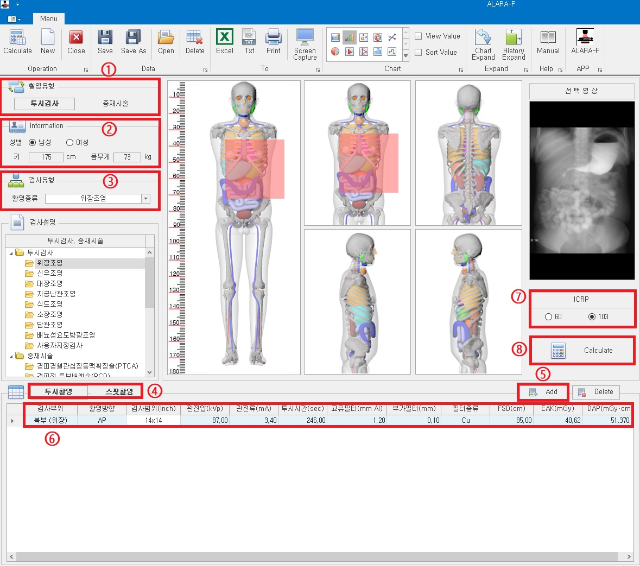640x566 pixels.
Task: Enable the View Value checkbox
Action: point(418,36)
